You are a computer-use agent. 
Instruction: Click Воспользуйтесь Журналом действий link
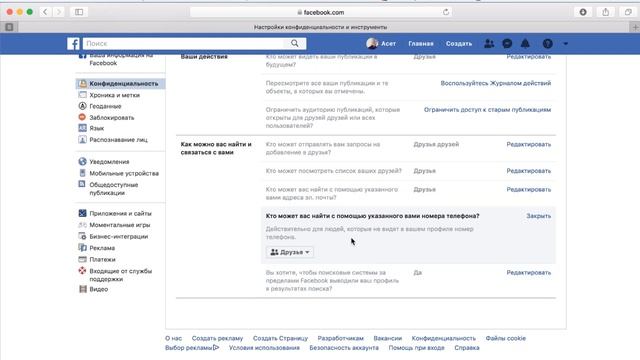(x=496, y=83)
